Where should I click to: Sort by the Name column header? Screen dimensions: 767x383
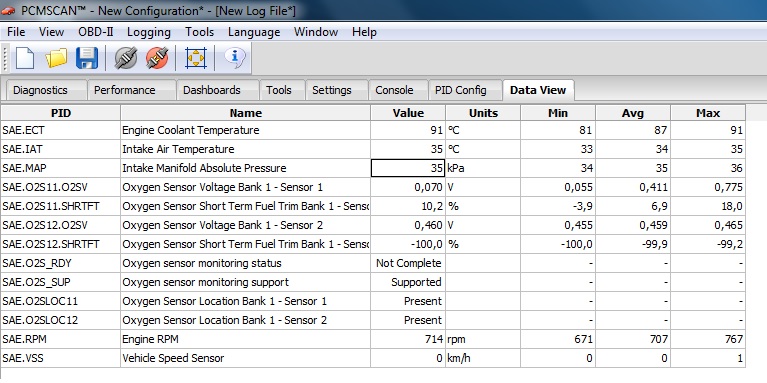[246, 113]
